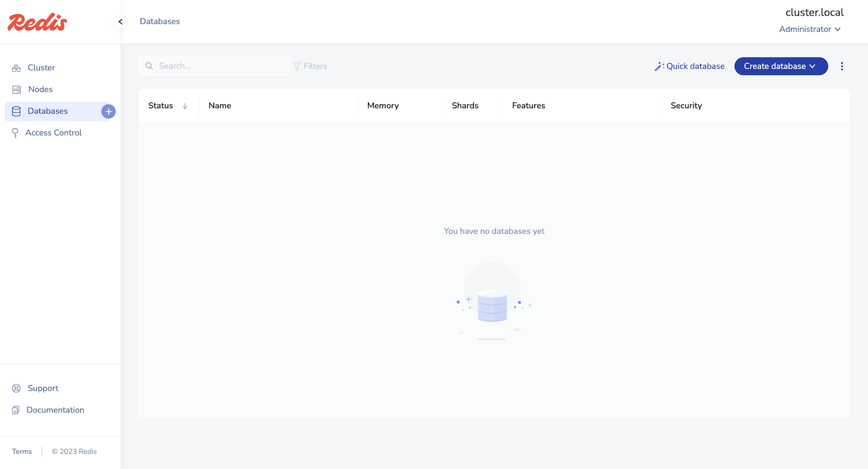Open the Create database dropdown
868x469 pixels.
click(x=781, y=67)
